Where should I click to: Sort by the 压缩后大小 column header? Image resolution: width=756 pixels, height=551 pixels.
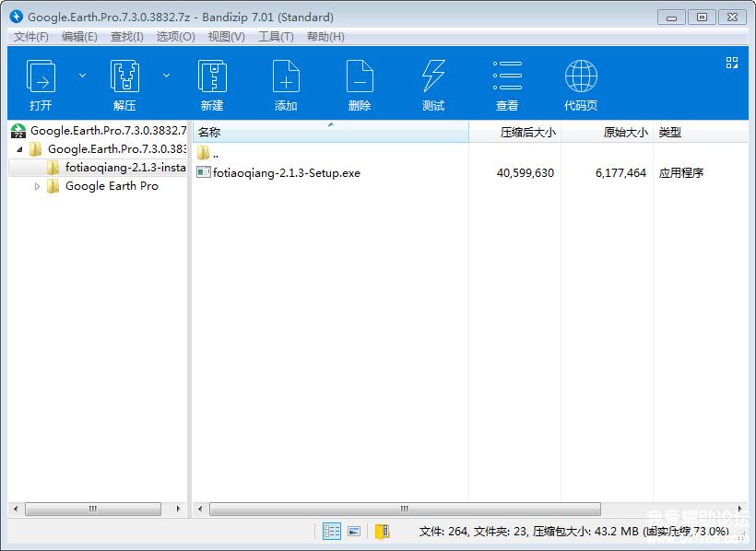click(515, 132)
